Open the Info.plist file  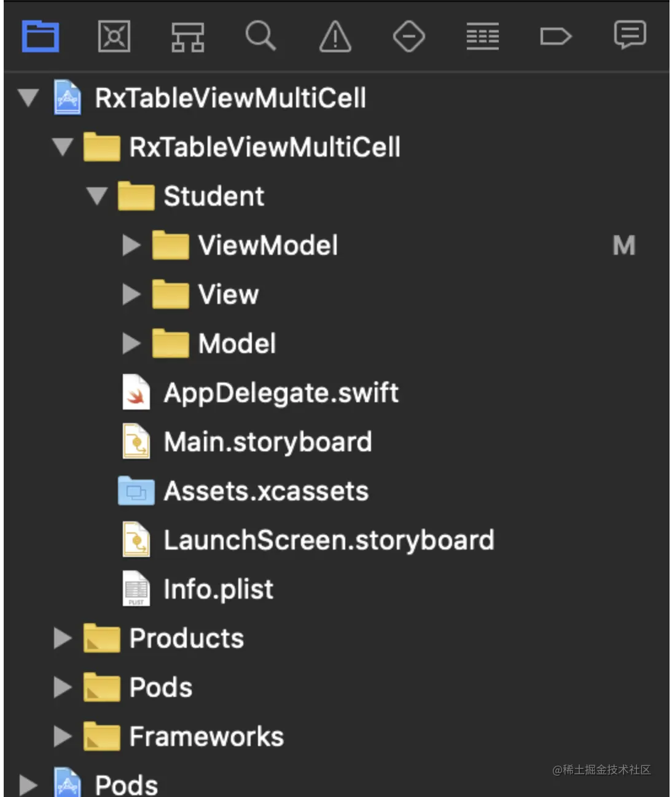[x=218, y=589]
